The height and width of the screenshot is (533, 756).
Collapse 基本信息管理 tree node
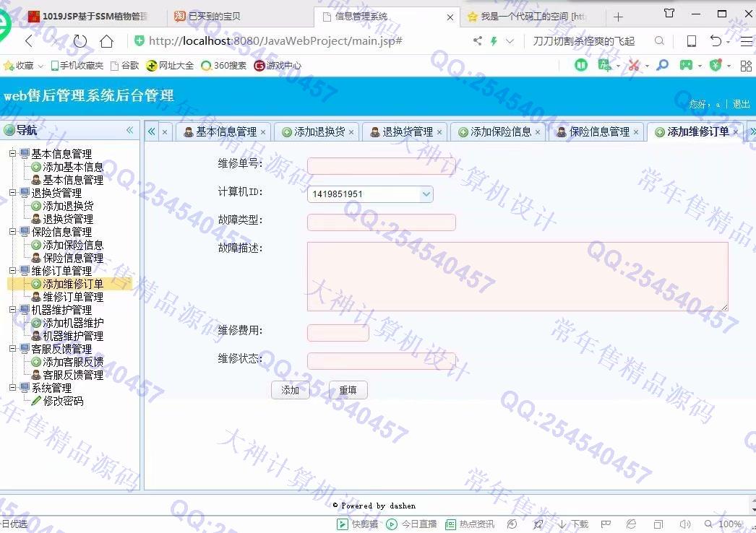[x=13, y=154]
